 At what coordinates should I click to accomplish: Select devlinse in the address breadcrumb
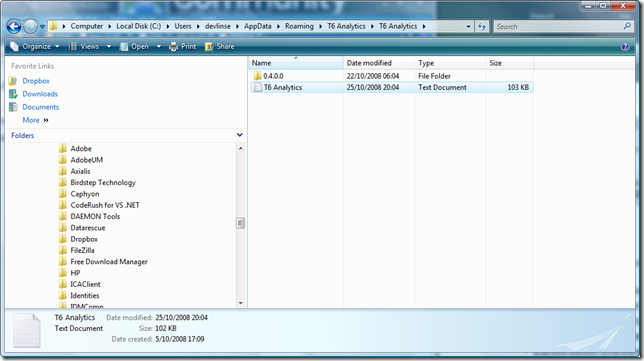coord(218,26)
